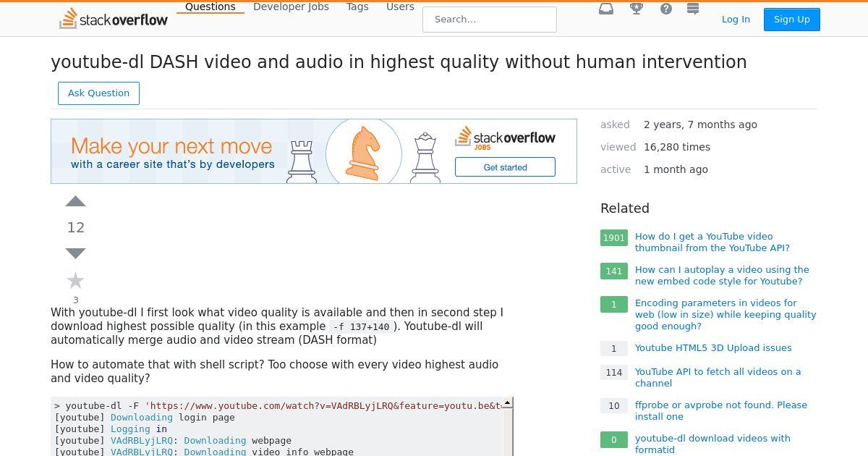Viewport: 868px width, 456px height.
Task: Open the question title link
Action: 399,62
